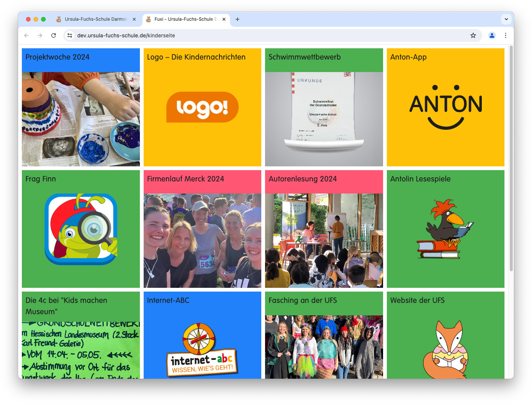532x404 pixels.
Task: Reload the current page
Action: pyautogui.click(x=54, y=35)
